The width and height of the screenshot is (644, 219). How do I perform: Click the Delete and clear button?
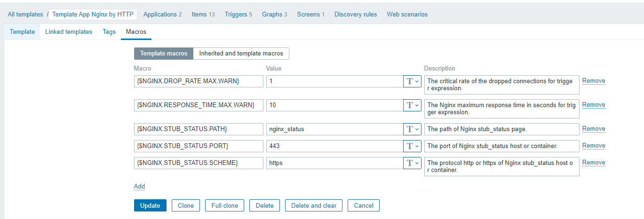[x=314, y=205]
